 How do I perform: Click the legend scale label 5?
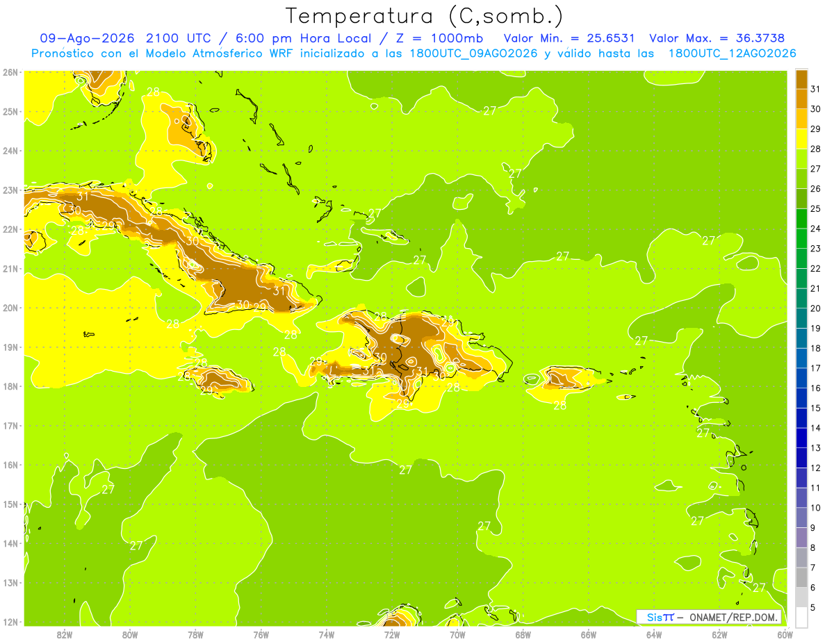click(814, 607)
